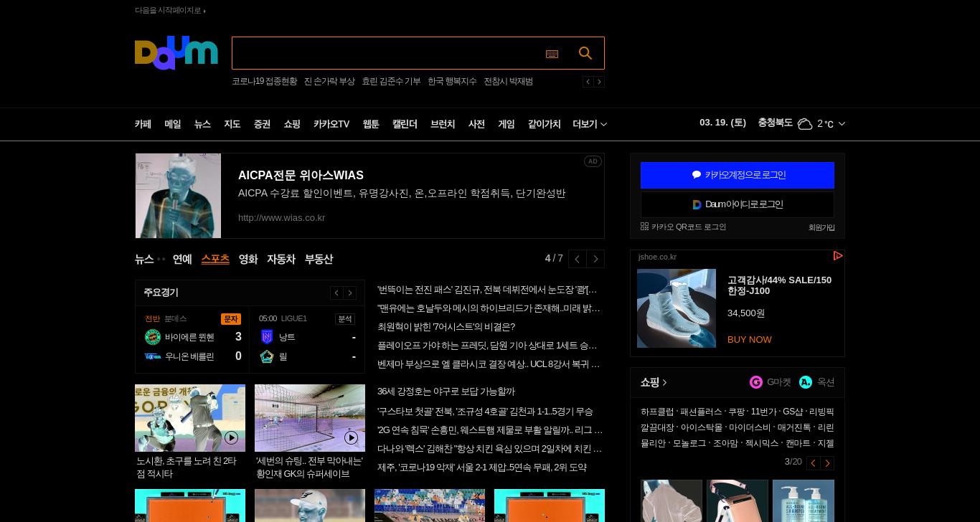Open the AICPA전문 위아스WIAS ad title
The height and width of the screenshot is (522, 980).
pyautogui.click(x=301, y=175)
